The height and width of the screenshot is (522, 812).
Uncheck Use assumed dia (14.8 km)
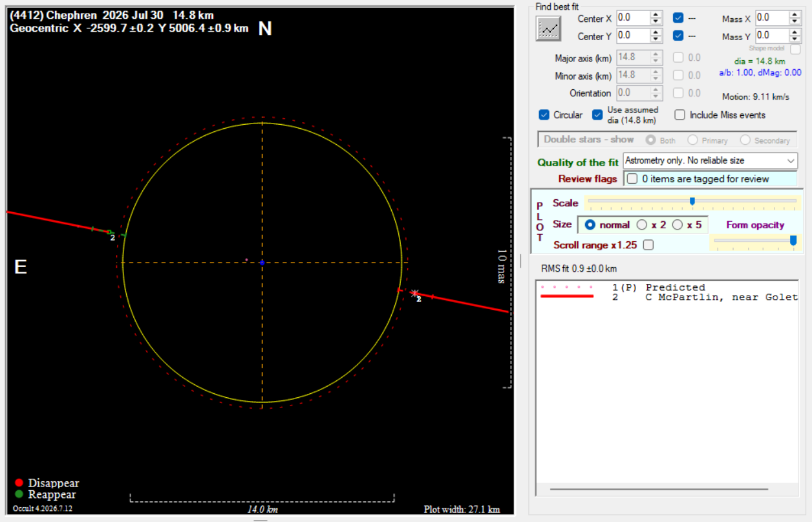click(x=597, y=115)
